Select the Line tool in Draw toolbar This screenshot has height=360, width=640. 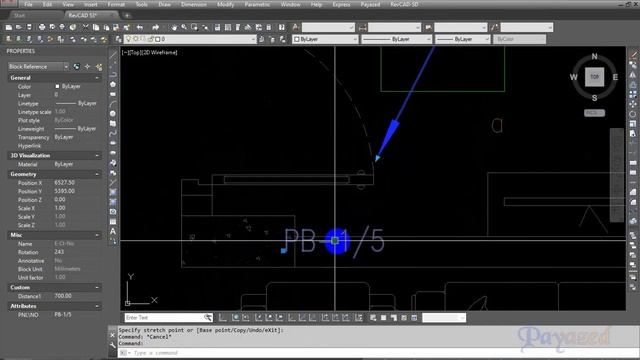(113, 55)
